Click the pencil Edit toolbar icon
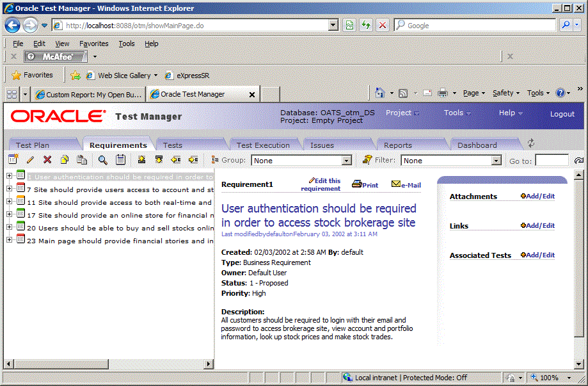The image size is (588, 386). click(30, 160)
